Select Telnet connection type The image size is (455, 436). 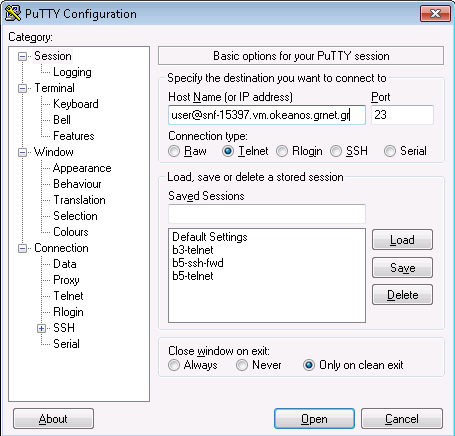[245, 151]
